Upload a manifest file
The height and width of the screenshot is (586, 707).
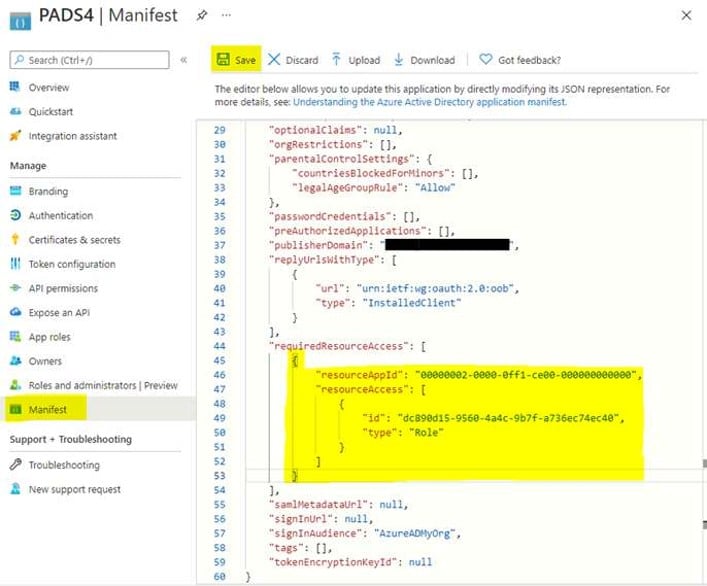point(356,60)
